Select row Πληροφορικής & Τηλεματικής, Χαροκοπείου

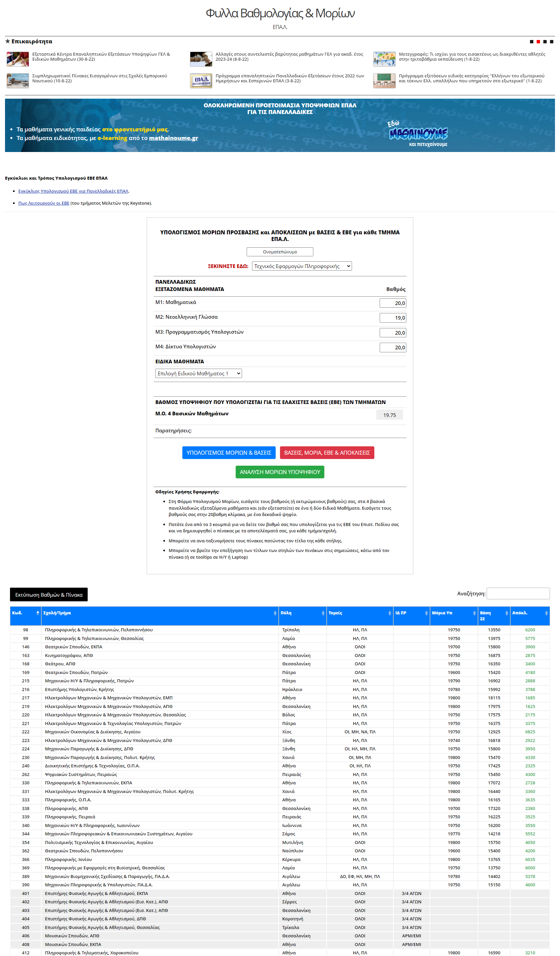click(280, 953)
